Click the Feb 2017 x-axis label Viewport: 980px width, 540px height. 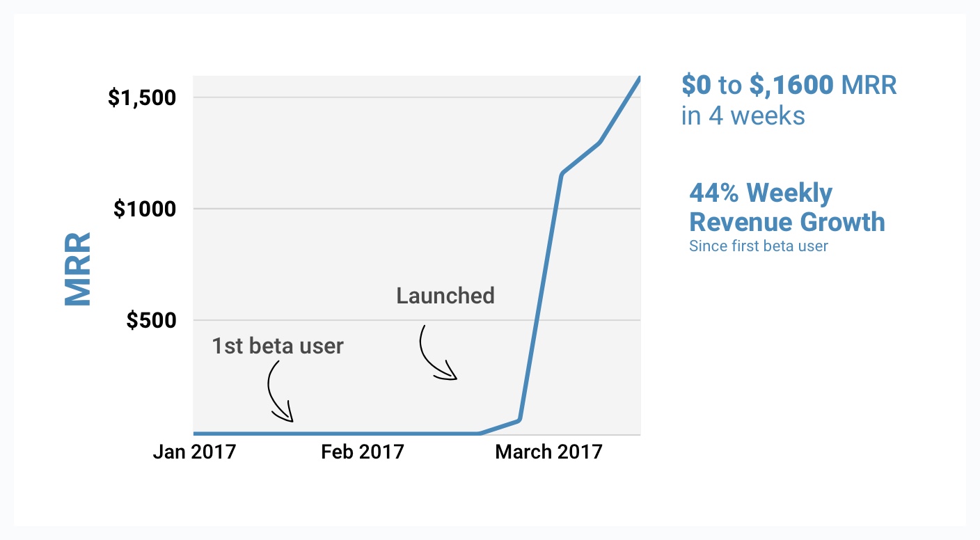[x=363, y=452]
